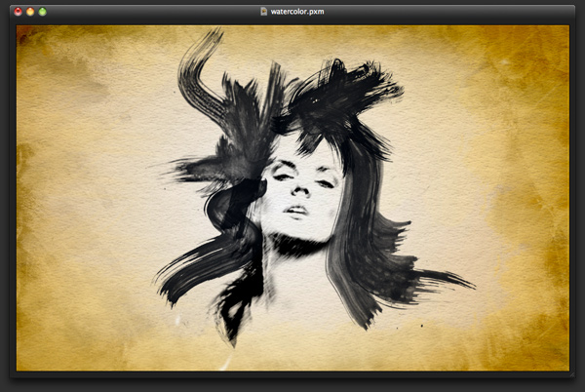
Task: Click the document proxy icon in title bar
Action: (264, 12)
